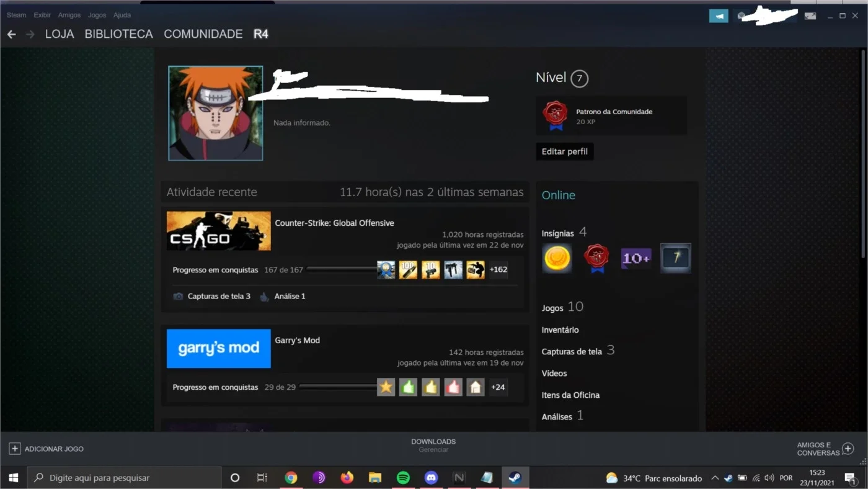Open the Insígnias 4 section
Screen dimensions: 868x489
[564, 233]
